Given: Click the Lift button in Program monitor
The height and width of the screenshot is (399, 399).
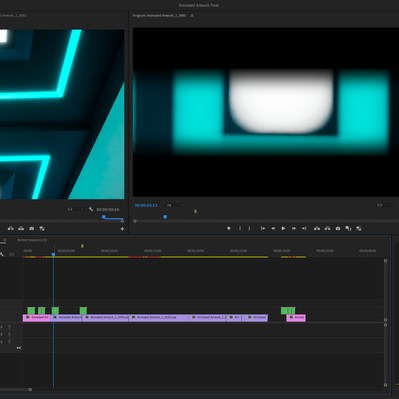Looking at the screenshot, I should (x=317, y=228).
